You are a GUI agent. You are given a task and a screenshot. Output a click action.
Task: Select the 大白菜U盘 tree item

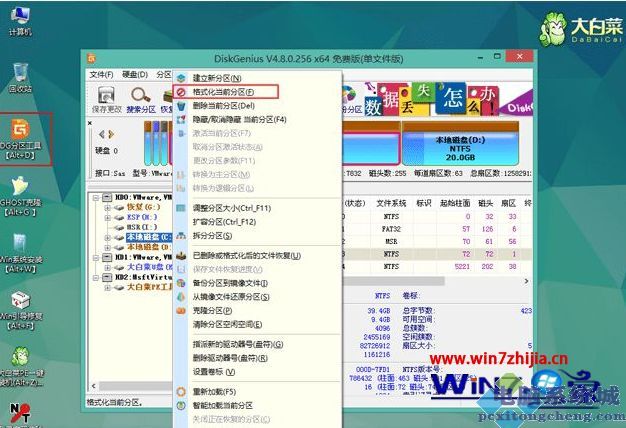[x=149, y=267]
